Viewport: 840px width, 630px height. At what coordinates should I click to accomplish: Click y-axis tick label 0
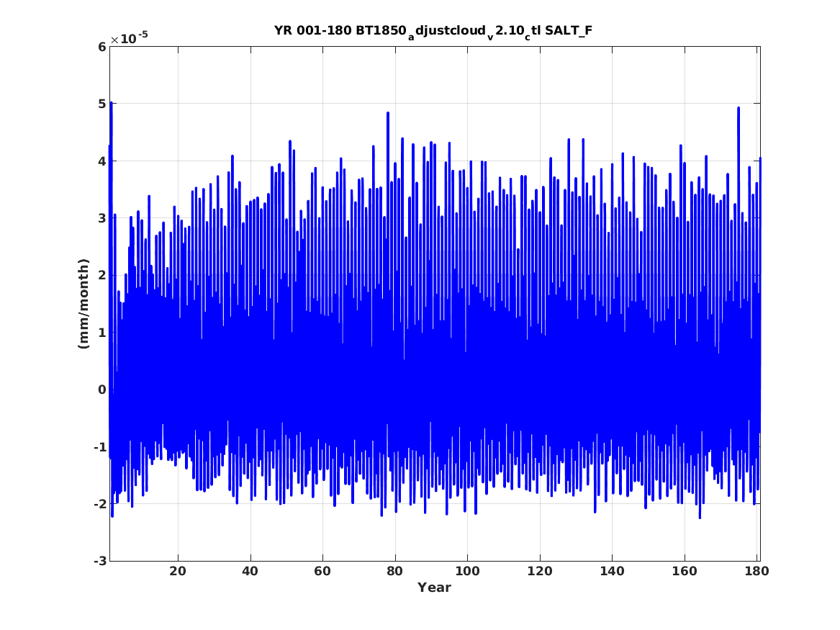pyautogui.click(x=101, y=390)
